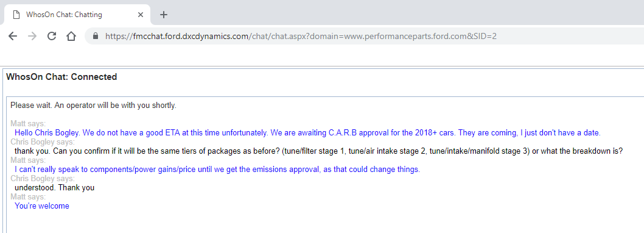Close the WhosOn Chat tab
Viewport: 644px width, 233px height.
point(141,15)
